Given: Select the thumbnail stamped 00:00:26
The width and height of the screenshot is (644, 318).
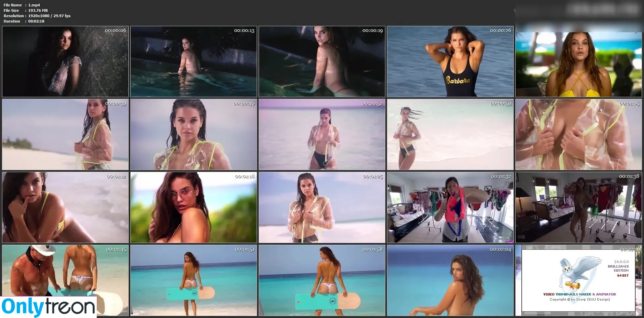Looking at the screenshot, I should point(450,62).
